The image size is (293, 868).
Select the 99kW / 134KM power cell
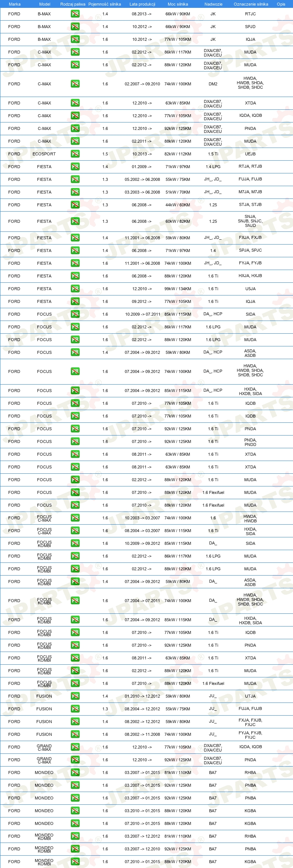point(178,289)
